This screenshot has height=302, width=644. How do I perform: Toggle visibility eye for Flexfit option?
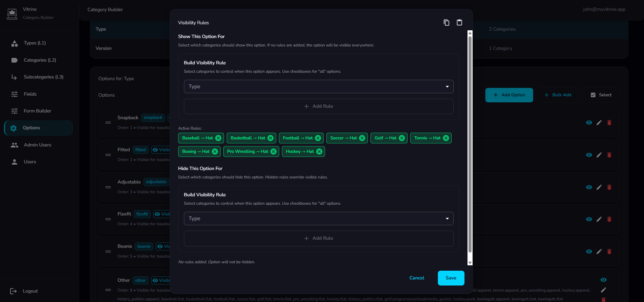click(x=589, y=219)
